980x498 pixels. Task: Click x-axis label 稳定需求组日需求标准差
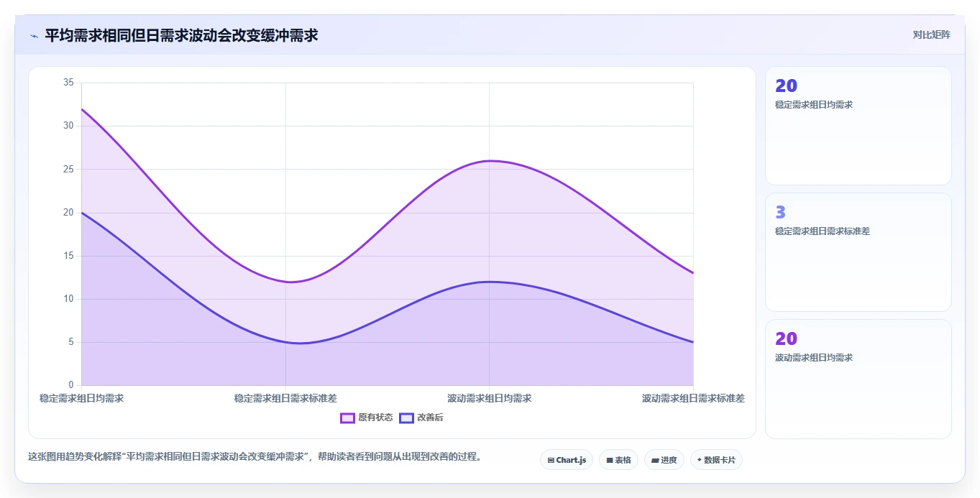(285, 398)
